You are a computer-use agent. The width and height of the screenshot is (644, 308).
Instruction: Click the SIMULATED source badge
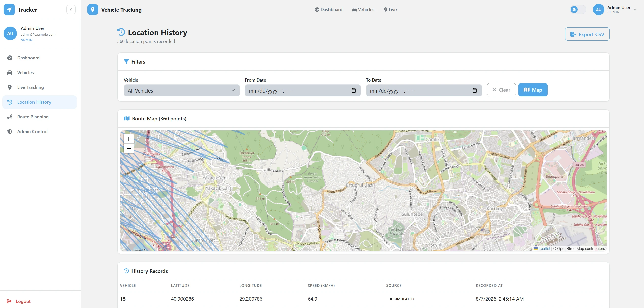(x=402, y=299)
